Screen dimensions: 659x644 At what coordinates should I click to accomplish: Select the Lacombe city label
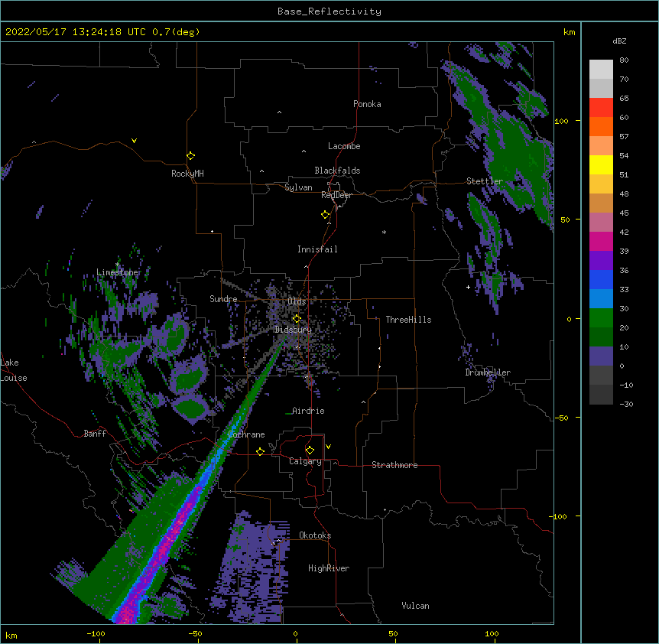point(344,146)
